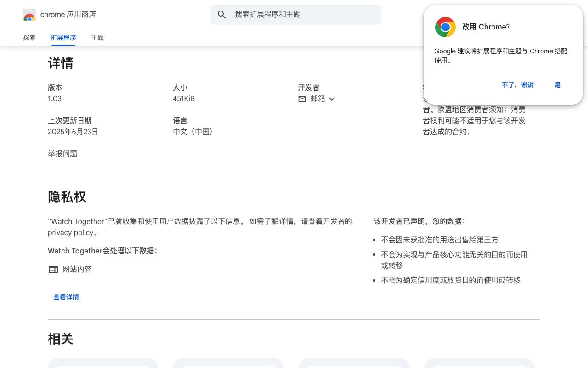Expand the 邮箱 developer email chevron
Viewport: 588px width, 368px height.
point(332,99)
